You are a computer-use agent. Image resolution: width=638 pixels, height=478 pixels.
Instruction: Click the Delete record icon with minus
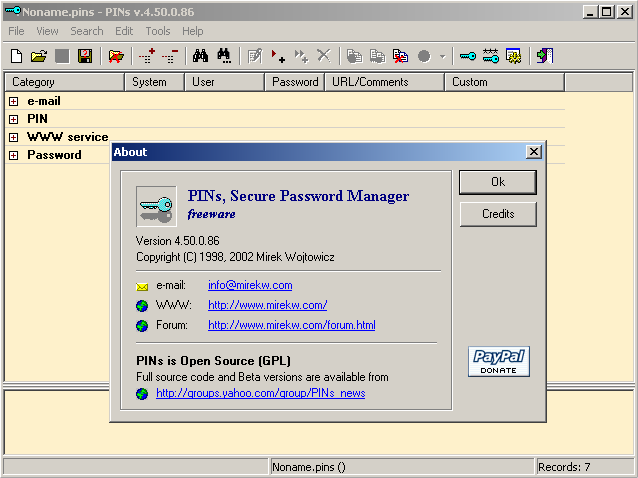169,56
